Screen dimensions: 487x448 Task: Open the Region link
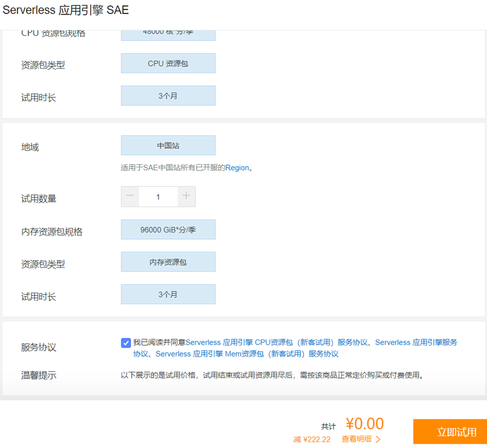pos(237,168)
